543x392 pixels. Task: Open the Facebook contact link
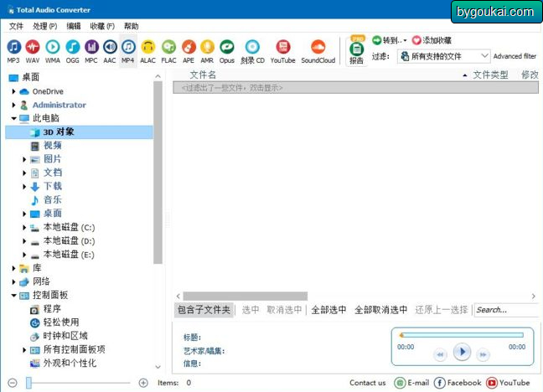(458, 383)
